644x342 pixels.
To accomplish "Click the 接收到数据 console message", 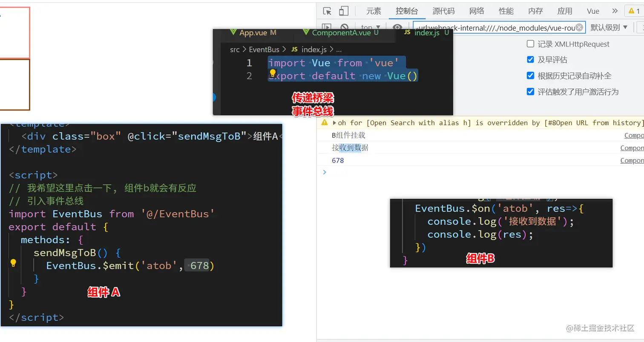I will tap(350, 148).
